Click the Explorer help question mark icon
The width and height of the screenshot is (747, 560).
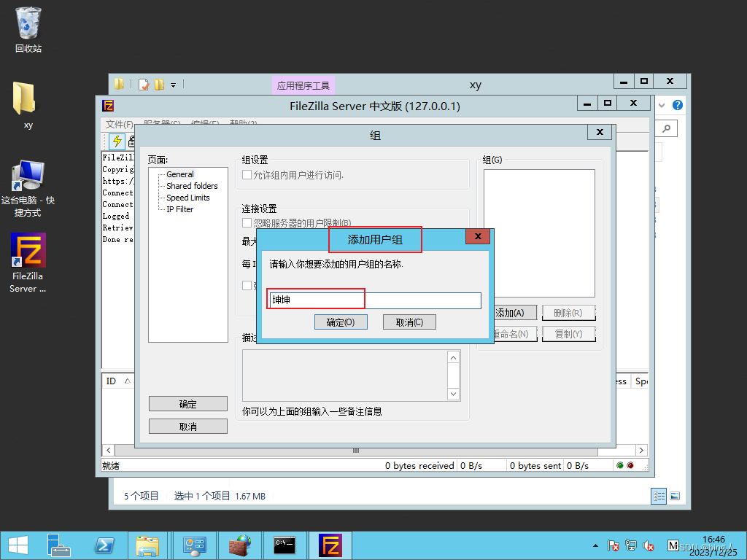pos(677,105)
